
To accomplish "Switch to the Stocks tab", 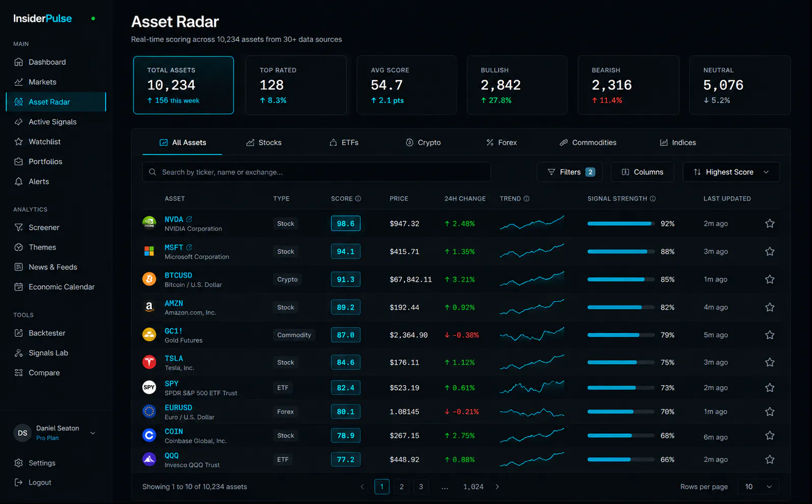I will (x=264, y=143).
